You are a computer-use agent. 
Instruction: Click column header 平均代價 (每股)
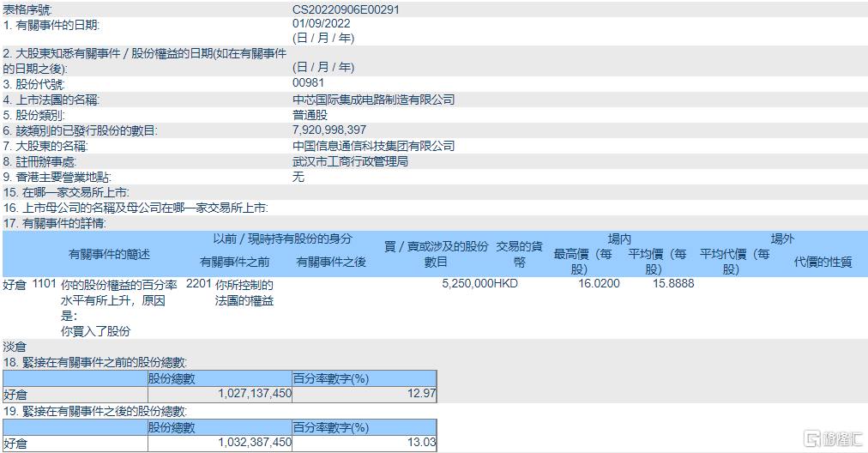coord(734,262)
